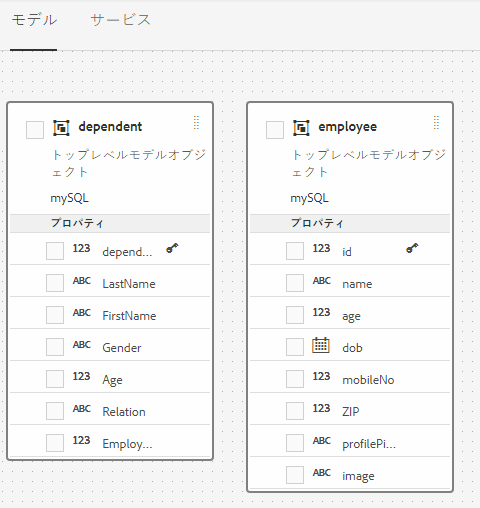Click the ABC string icon for Gender

coord(82,345)
